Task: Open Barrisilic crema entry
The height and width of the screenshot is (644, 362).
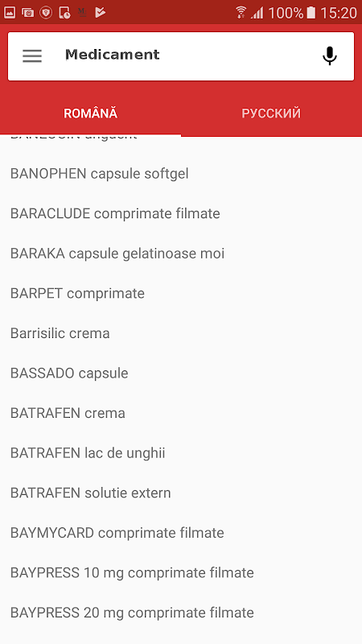Action: [181, 333]
